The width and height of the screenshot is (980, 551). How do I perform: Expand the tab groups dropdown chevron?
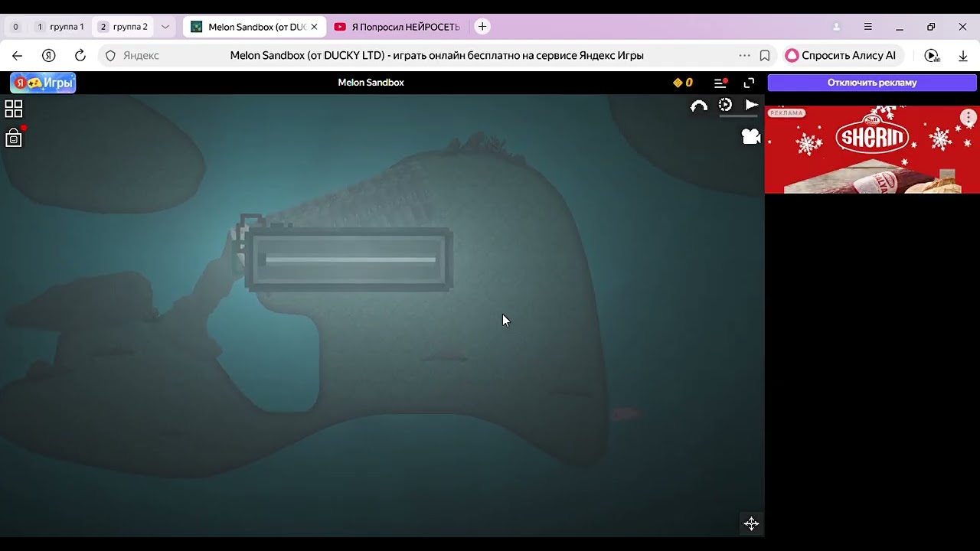(x=165, y=27)
